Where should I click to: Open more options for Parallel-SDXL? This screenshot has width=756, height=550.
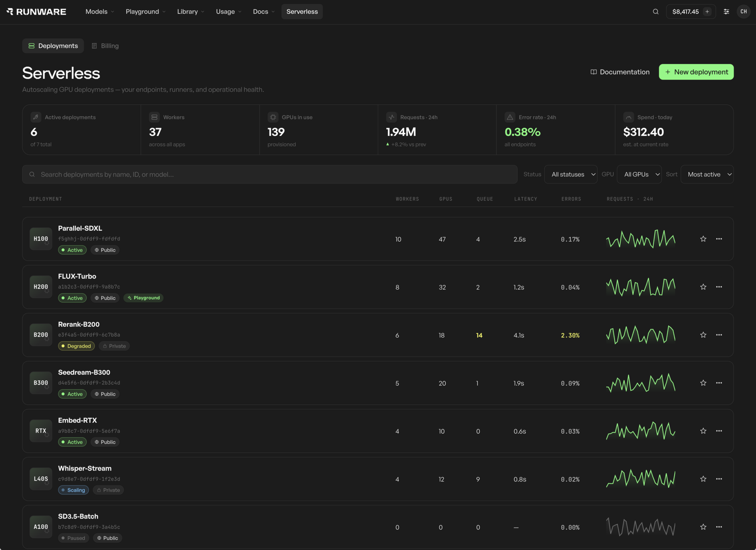click(x=719, y=239)
